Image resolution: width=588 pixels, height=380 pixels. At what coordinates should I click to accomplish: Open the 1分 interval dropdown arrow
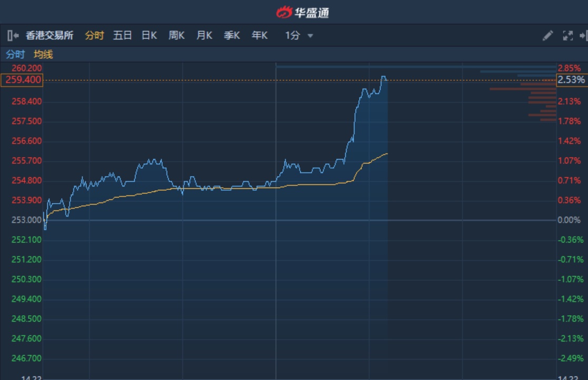[310, 36]
